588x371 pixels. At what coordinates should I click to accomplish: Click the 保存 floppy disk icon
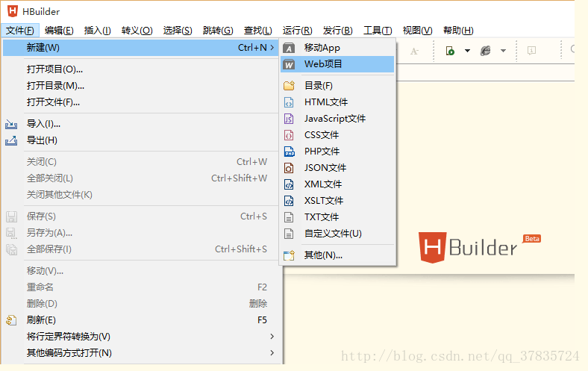tap(12, 216)
